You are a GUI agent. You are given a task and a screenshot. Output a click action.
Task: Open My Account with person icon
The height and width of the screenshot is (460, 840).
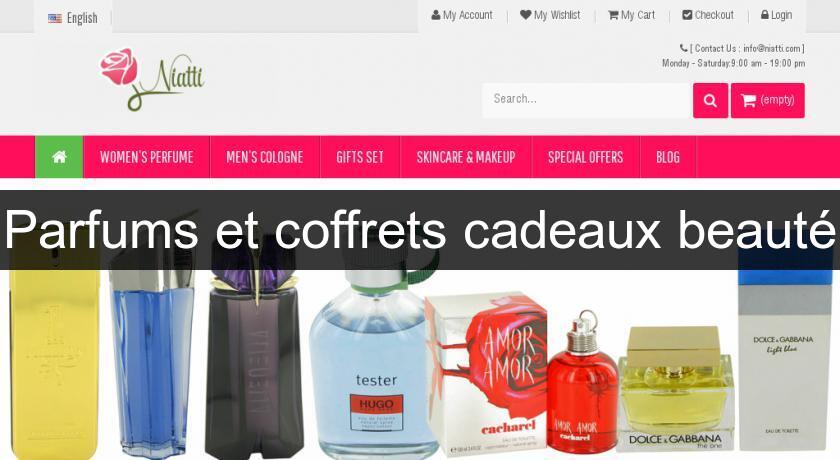tap(462, 15)
